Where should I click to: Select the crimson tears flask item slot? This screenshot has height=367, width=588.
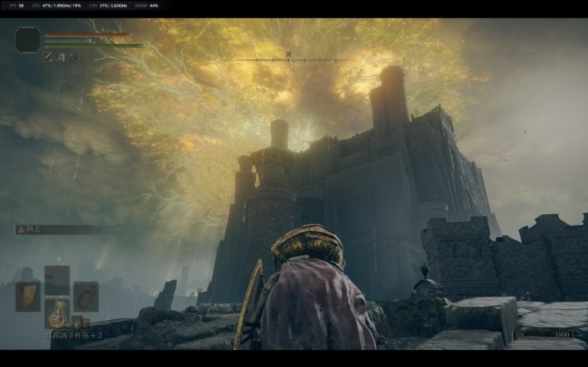click(x=57, y=313)
